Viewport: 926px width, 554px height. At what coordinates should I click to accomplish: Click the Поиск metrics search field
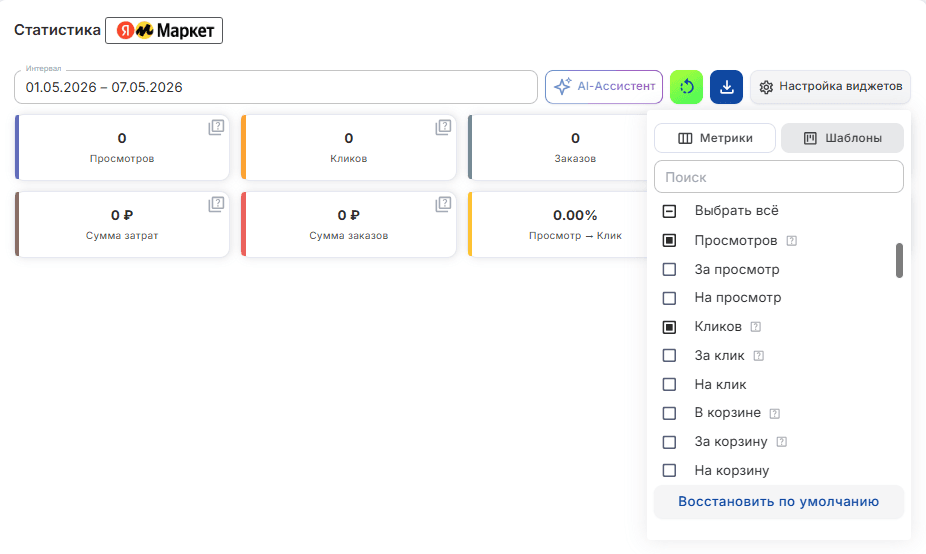coord(778,177)
